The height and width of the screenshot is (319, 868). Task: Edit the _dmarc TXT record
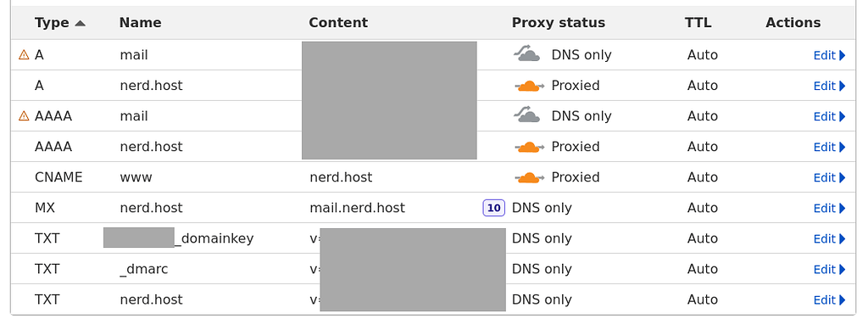tap(829, 269)
